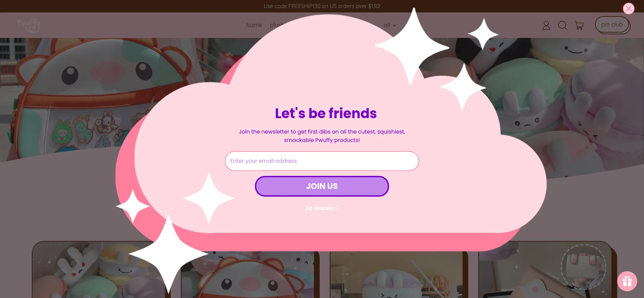Open the cow bag product thumbnail below
The height and width of the screenshot is (298, 644).
tap(248, 275)
